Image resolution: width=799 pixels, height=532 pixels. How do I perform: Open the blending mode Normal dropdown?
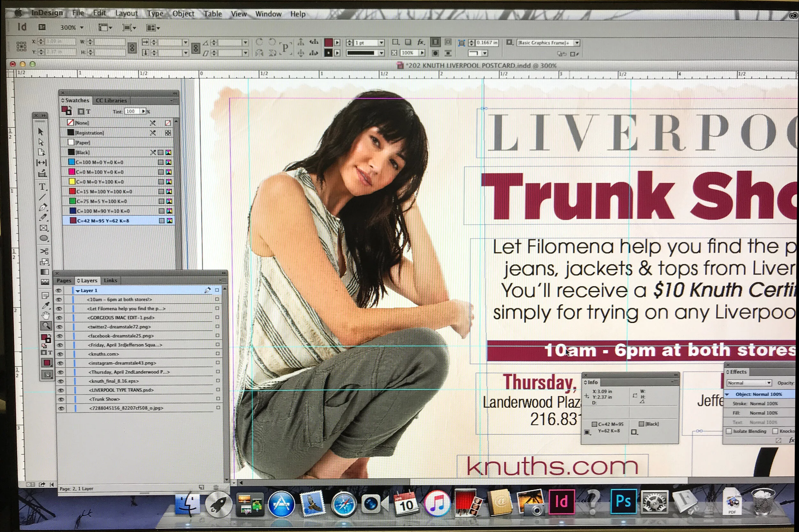[749, 383]
